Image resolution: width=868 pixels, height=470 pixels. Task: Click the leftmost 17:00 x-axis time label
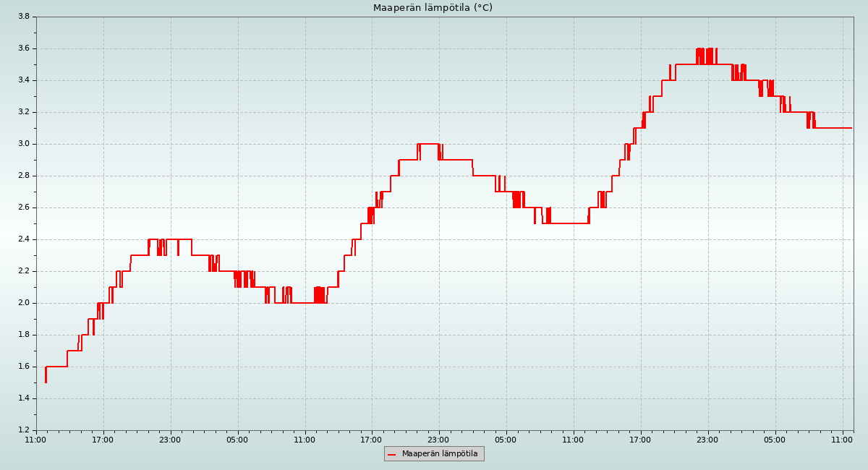tap(103, 439)
